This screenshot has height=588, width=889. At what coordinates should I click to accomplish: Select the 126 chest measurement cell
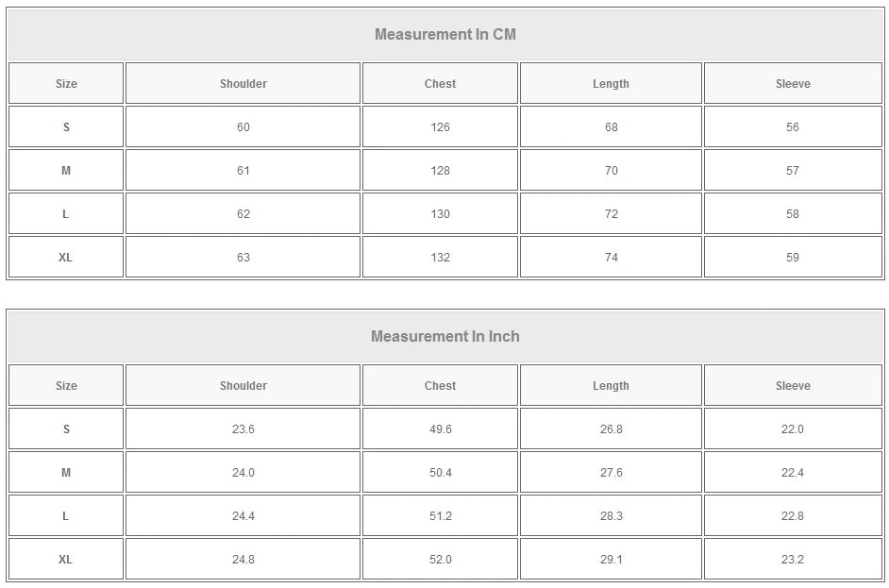[440, 127]
